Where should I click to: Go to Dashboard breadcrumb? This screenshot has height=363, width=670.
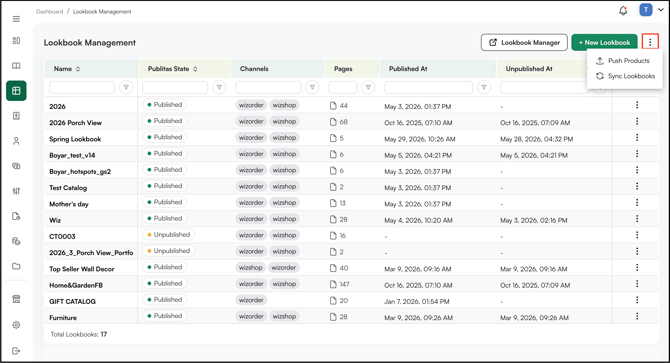[50, 12]
